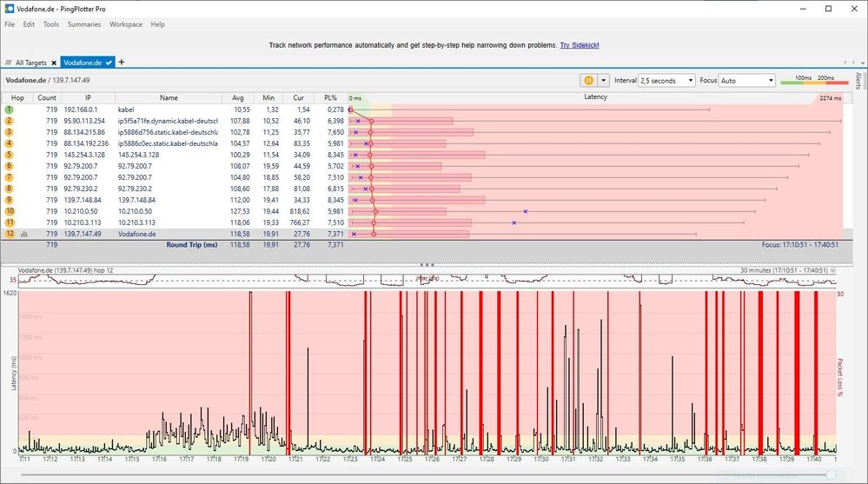Select the name cell Vodafone.de in hop 12
This screenshot has width=868, height=484.
(x=136, y=234)
